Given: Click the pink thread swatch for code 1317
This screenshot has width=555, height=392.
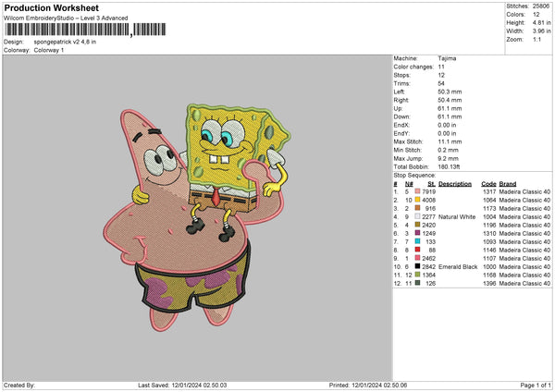Looking at the screenshot, I should pyautogui.click(x=417, y=191).
